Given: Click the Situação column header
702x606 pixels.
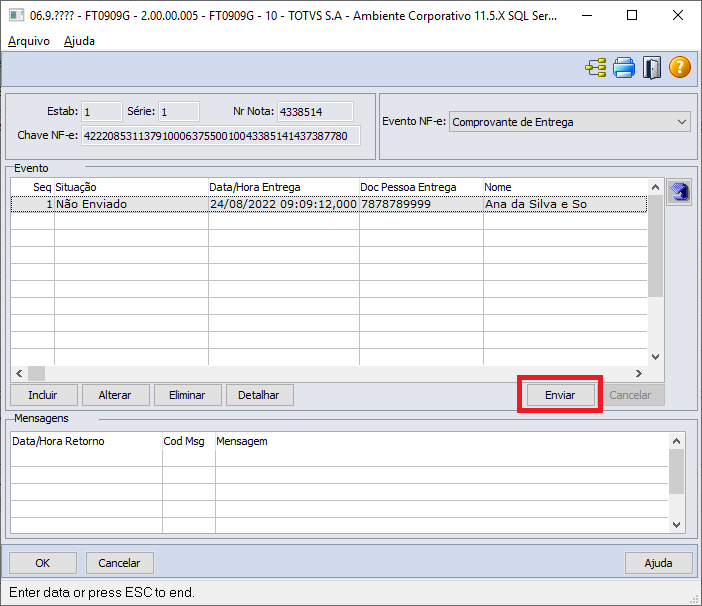Looking at the screenshot, I should tap(131, 187).
